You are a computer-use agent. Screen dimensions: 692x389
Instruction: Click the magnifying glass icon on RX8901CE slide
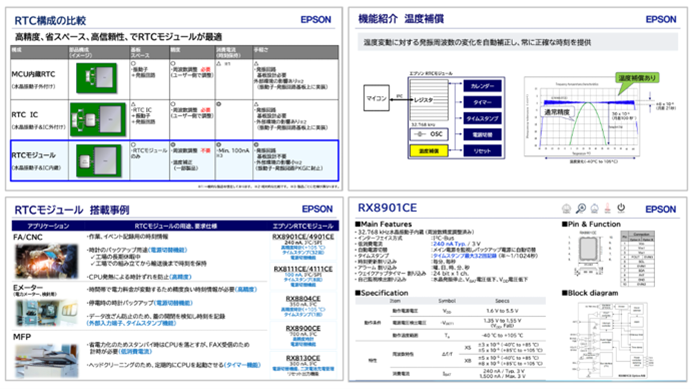tap(581, 208)
